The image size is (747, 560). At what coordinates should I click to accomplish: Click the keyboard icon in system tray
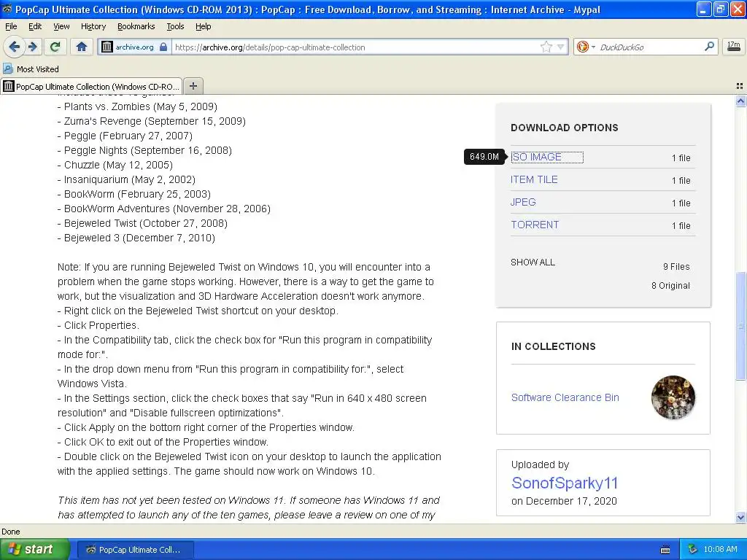point(665,550)
